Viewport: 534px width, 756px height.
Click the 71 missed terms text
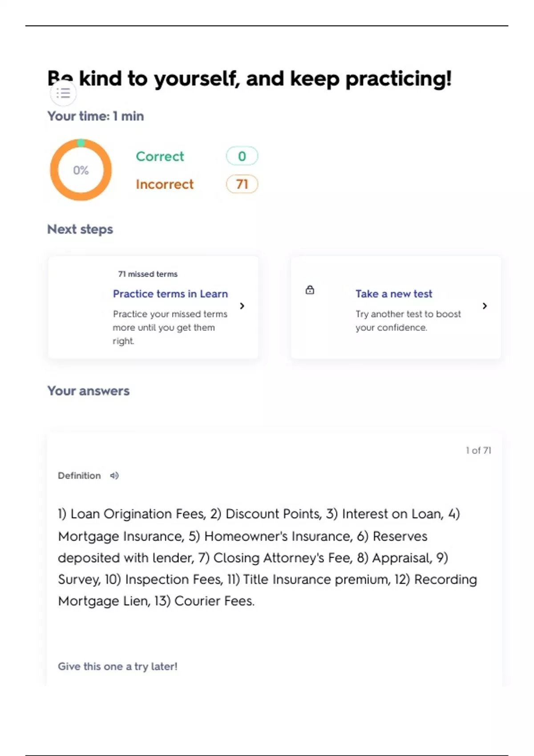tap(148, 274)
